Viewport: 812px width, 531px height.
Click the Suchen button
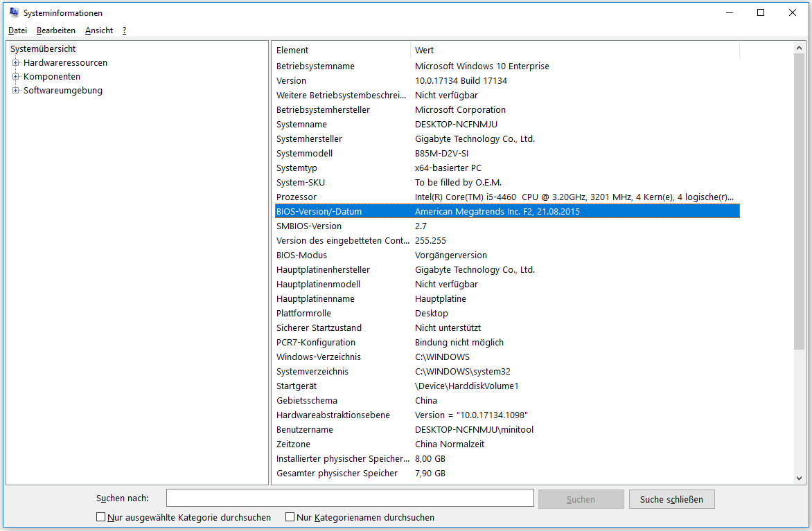click(581, 499)
